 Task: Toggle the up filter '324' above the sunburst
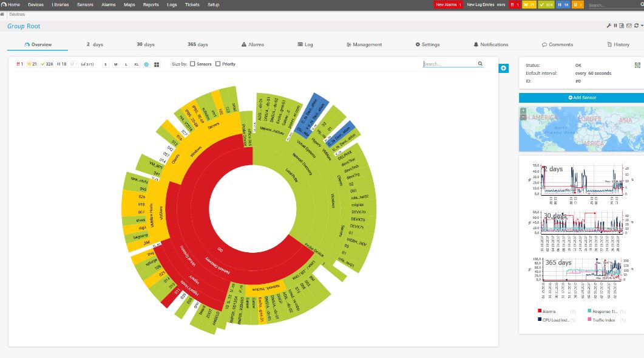click(47, 64)
